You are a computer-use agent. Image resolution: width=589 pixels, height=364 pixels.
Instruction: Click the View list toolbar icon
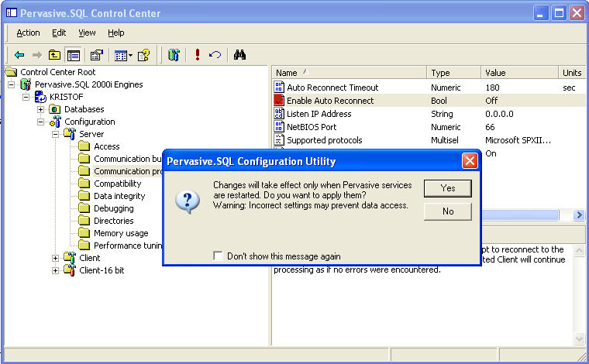(x=121, y=56)
